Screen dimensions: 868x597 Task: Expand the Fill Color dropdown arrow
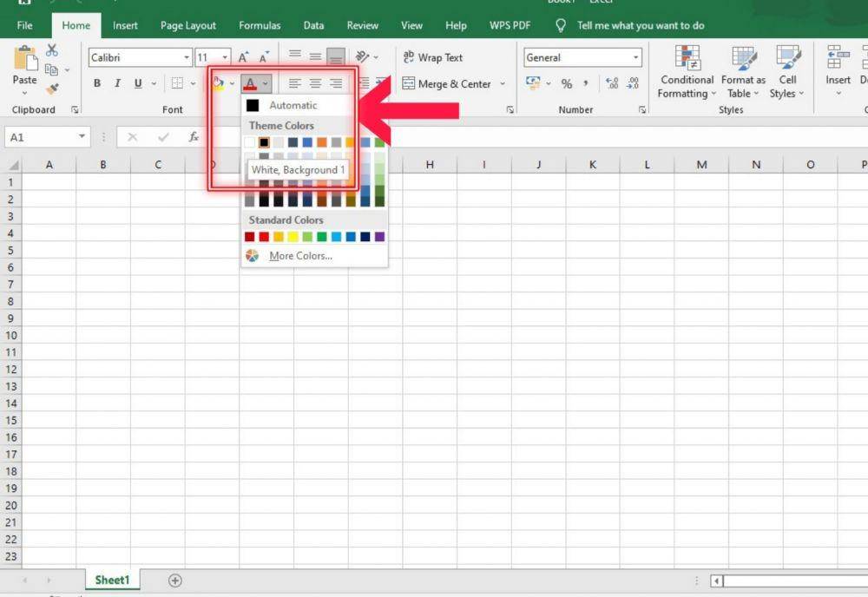coord(232,84)
